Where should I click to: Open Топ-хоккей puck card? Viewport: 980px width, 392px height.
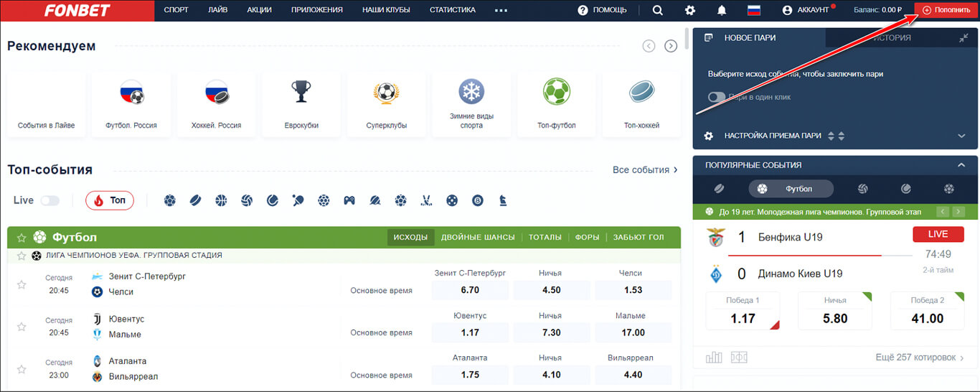click(641, 105)
